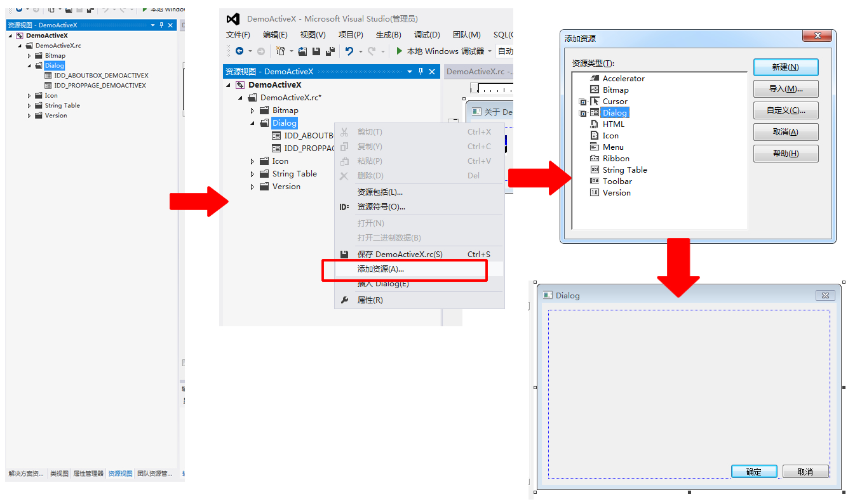Click the greyed navigate-forward arrow in Visual Studio toolbar
The width and height of the screenshot is (862, 504).
pyautogui.click(x=261, y=51)
